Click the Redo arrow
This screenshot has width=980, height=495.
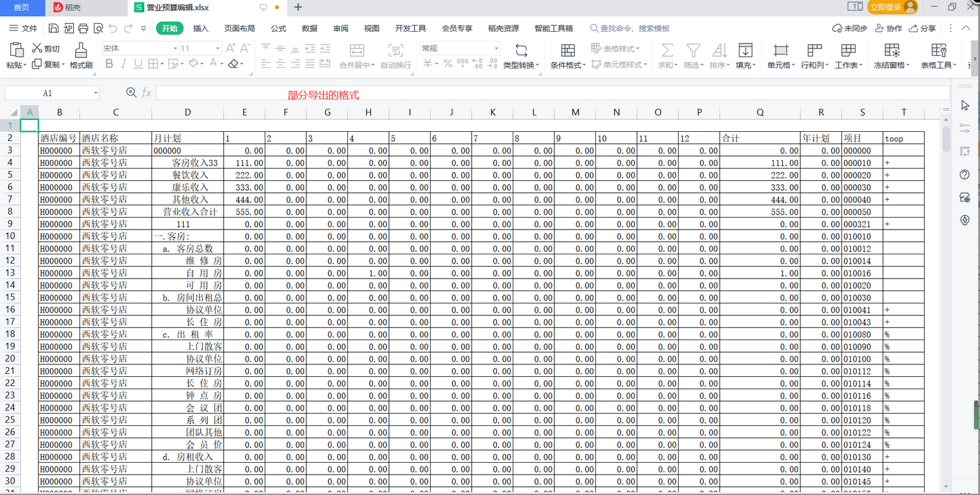coord(128,28)
